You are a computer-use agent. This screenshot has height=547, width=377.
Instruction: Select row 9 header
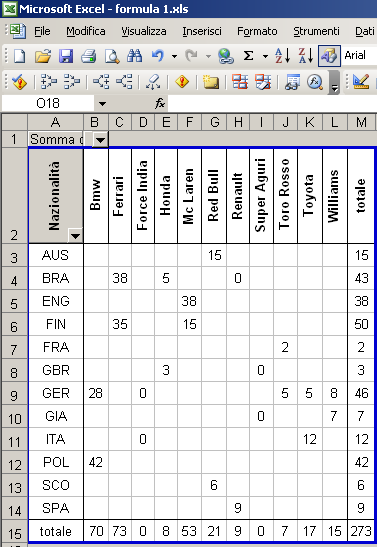[14, 394]
